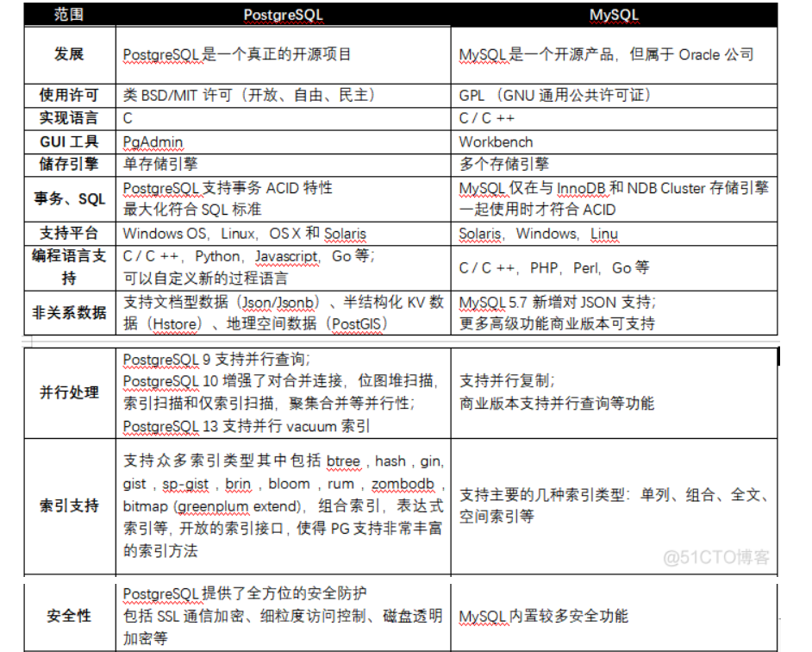Image resolution: width=812 pixels, height=652 pixels.
Task: Select 'Windows OS, Linux, OS X 和 Solaris' cell
Action: point(284,233)
